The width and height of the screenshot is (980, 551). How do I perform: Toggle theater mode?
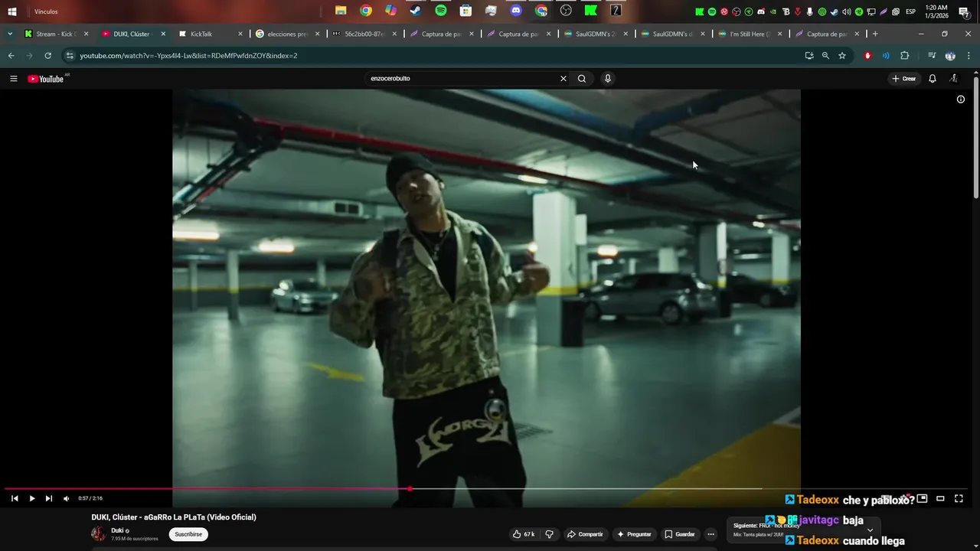click(940, 498)
